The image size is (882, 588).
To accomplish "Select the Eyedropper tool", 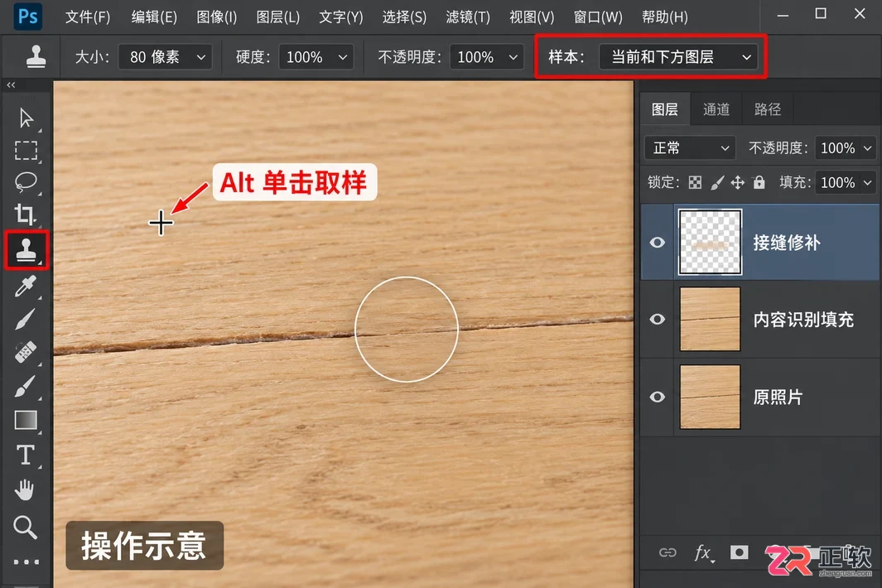I will (26, 286).
